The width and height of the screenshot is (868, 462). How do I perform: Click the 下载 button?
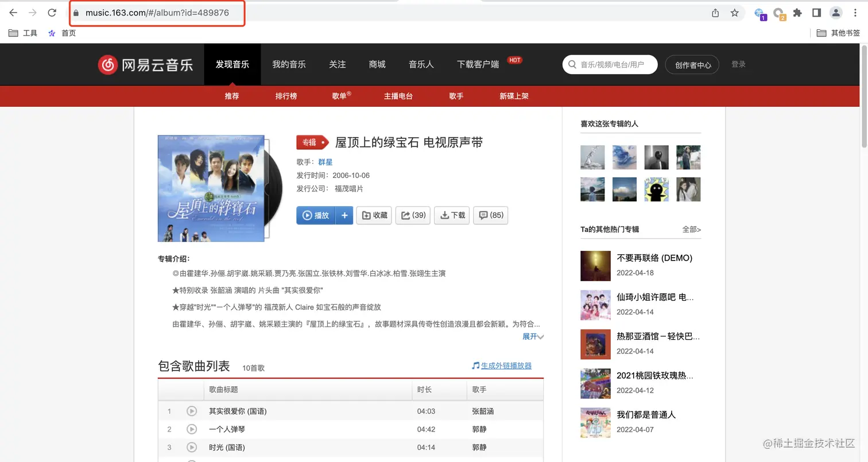point(452,215)
